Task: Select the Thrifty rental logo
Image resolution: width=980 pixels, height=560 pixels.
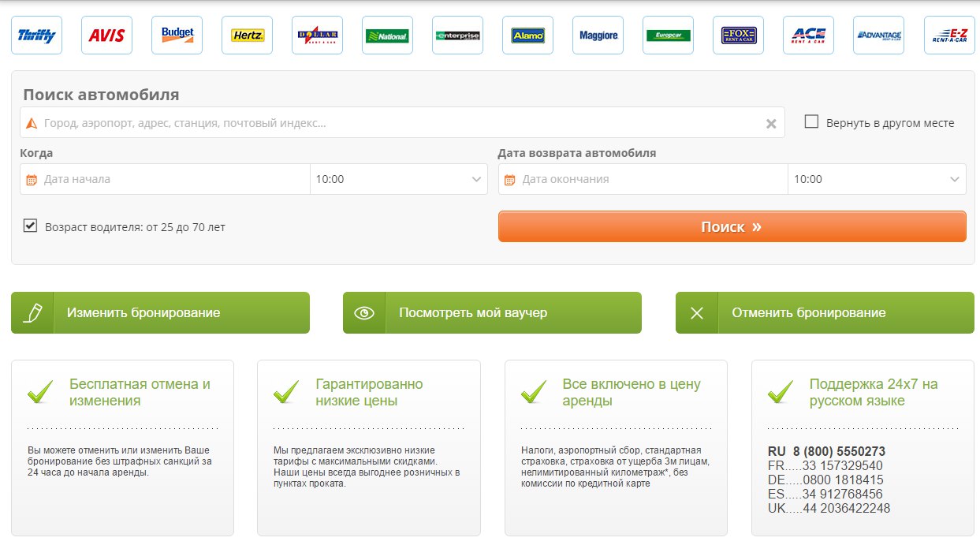Action: pos(37,35)
